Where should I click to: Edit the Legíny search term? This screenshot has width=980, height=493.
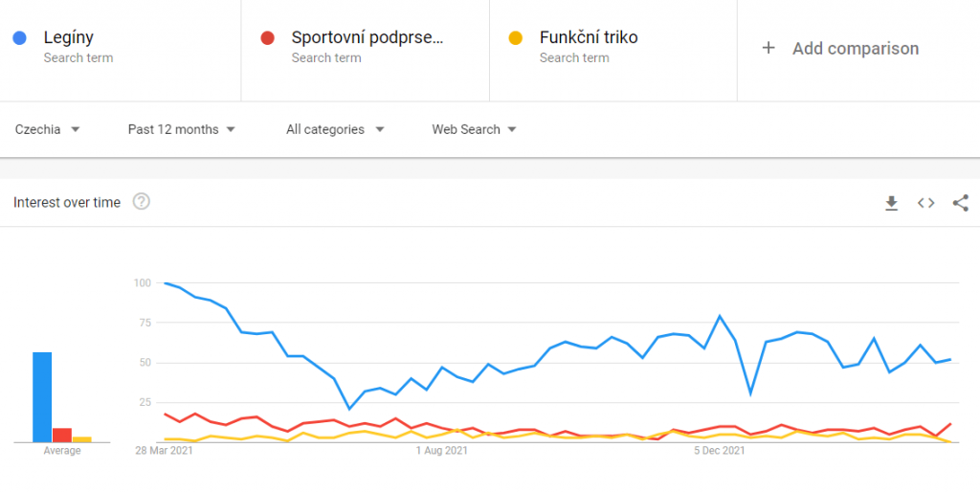click(69, 38)
